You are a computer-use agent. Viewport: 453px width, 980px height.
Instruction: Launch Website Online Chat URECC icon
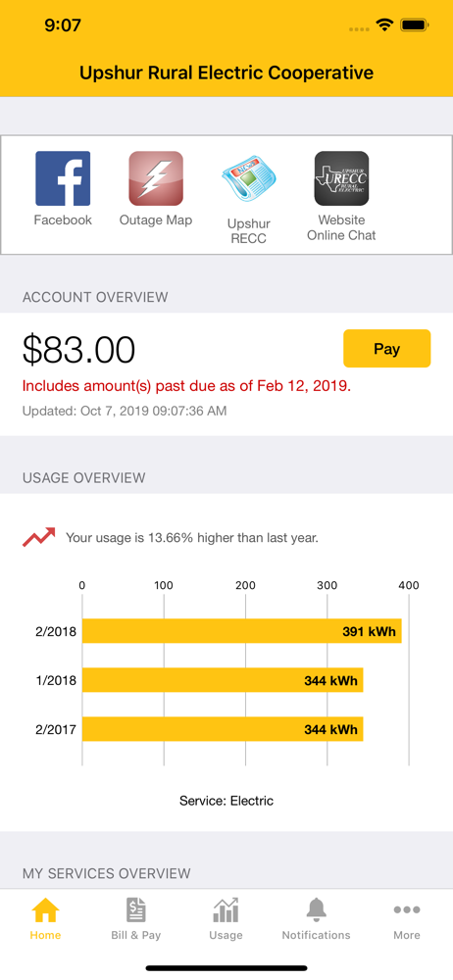click(341, 178)
